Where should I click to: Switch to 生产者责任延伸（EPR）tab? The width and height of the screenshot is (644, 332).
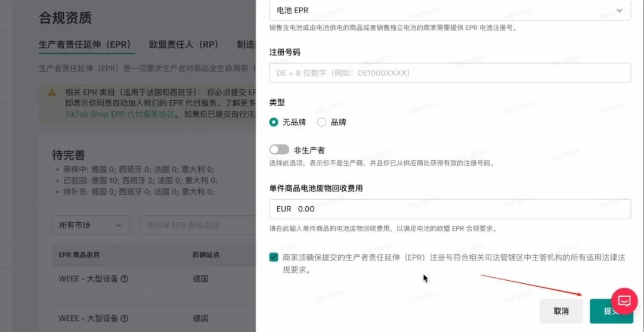coord(87,44)
